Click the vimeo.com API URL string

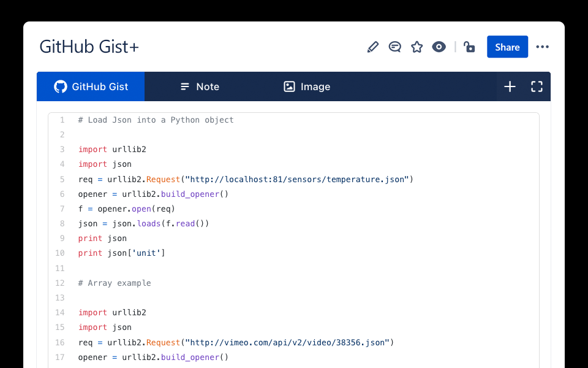click(288, 342)
